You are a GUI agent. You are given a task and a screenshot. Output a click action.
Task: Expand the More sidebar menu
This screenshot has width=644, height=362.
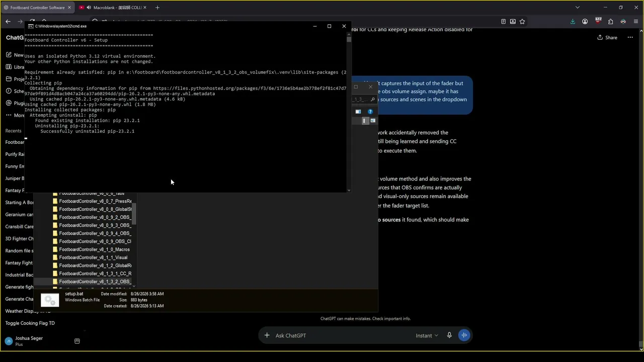pyautogui.click(x=15, y=115)
